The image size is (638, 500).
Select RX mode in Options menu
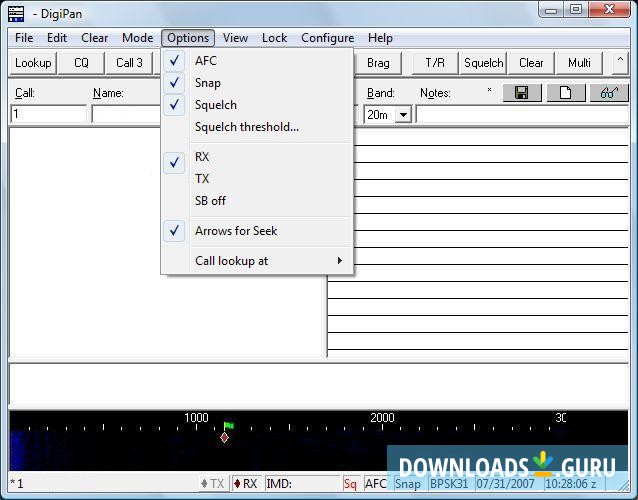(x=257, y=157)
